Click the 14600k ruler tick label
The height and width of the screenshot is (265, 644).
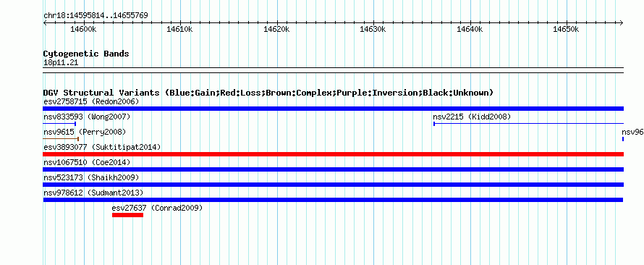tap(83, 30)
